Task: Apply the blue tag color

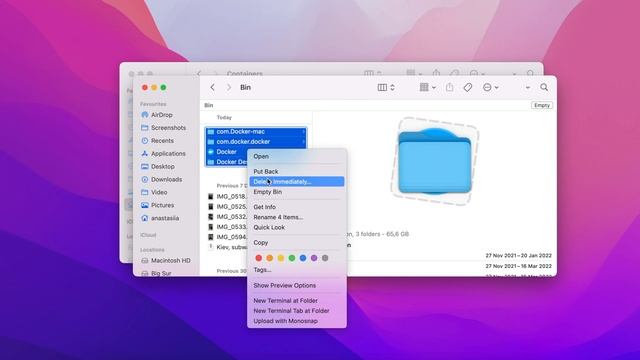Action: pyautogui.click(x=303, y=258)
